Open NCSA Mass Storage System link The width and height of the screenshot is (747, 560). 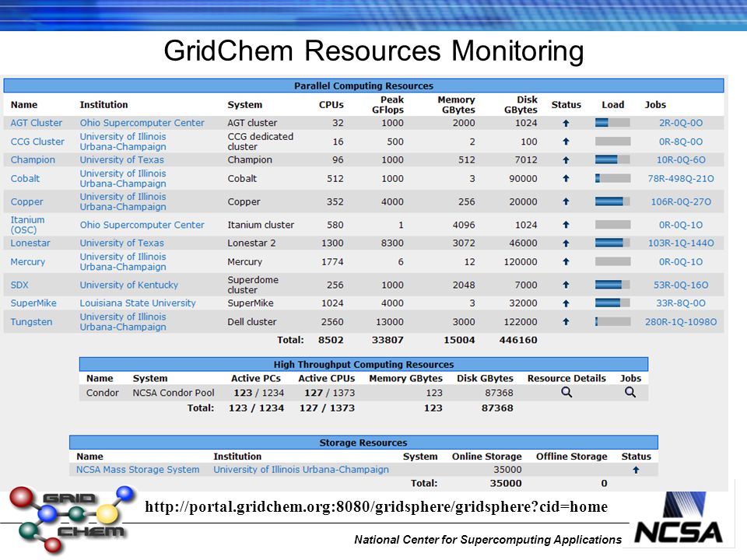pos(138,470)
